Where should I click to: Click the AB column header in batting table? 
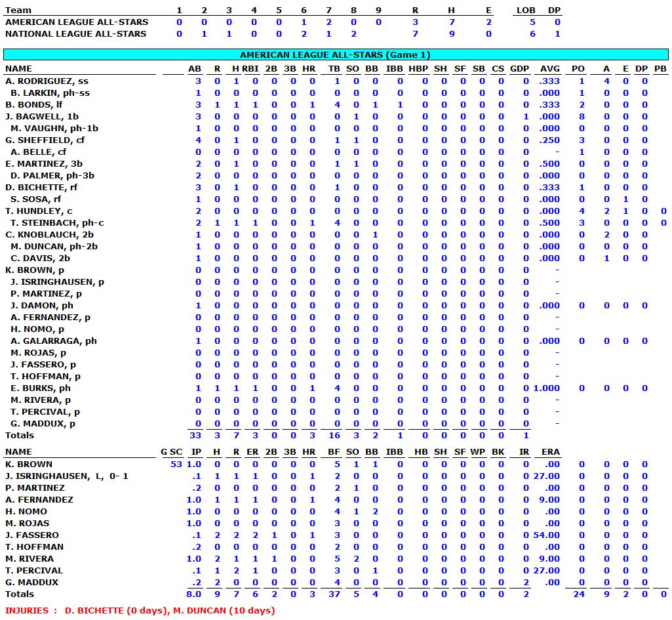[x=195, y=69]
